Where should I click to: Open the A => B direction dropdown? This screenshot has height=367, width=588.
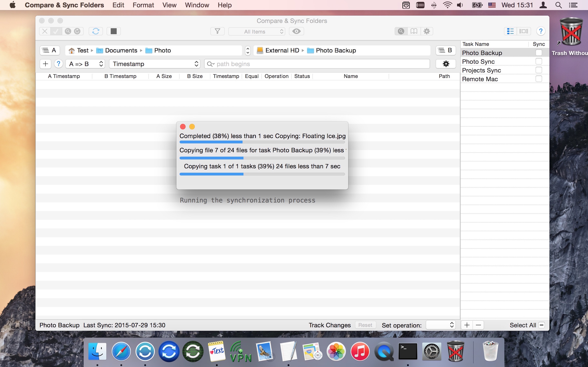click(86, 64)
